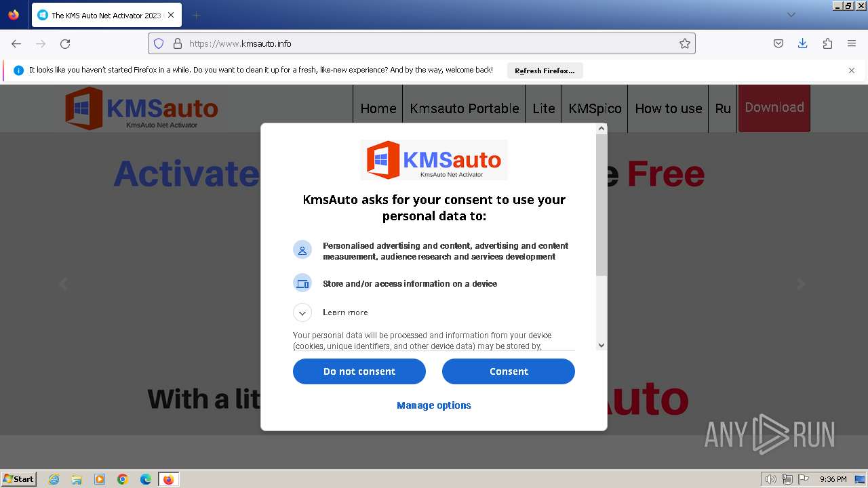Click the consent dialog scrollbar down arrow
868x488 pixels.
click(601, 345)
